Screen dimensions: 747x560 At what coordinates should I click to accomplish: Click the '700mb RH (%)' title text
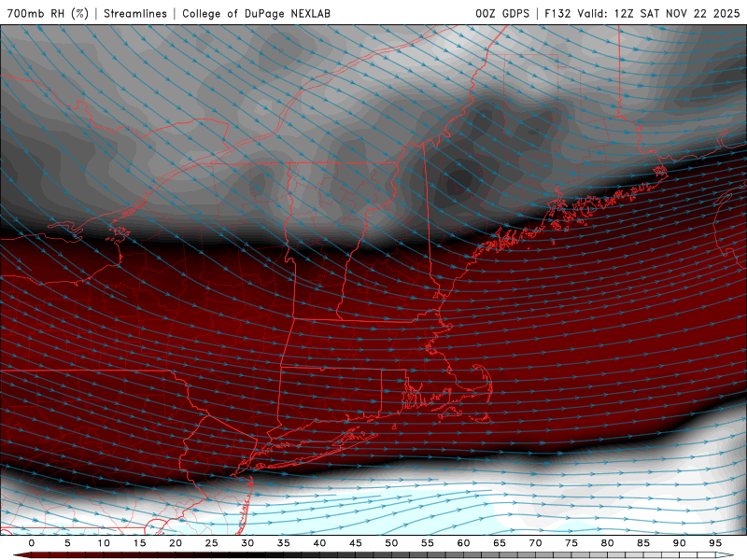(x=49, y=13)
